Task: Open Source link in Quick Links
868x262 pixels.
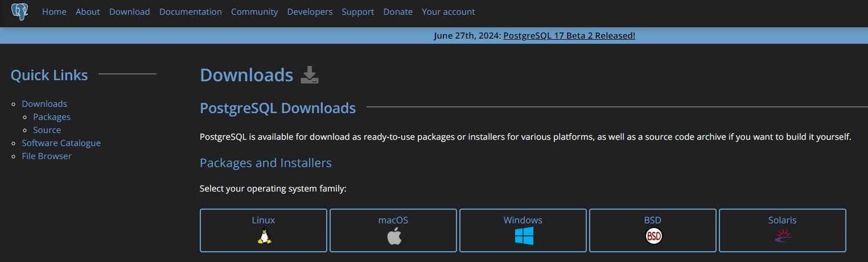Action: pyautogui.click(x=47, y=130)
